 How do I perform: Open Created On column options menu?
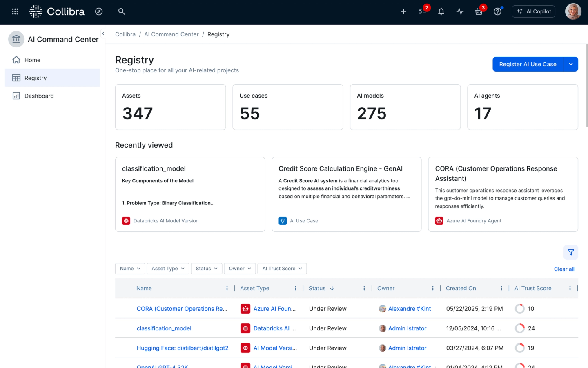(501, 288)
